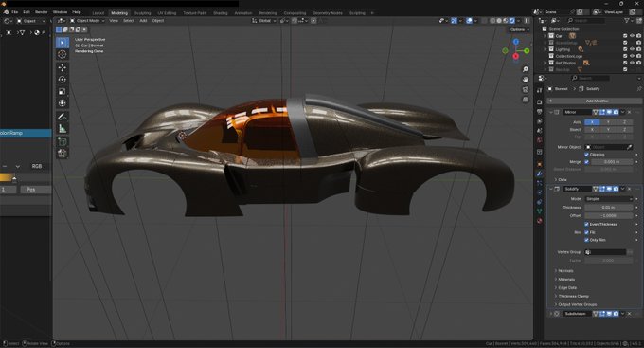Image resolution: width=644 pixels, height=348 pixels.
Task: Open Global transform orientation dropdown
Action: click(264, 21)
